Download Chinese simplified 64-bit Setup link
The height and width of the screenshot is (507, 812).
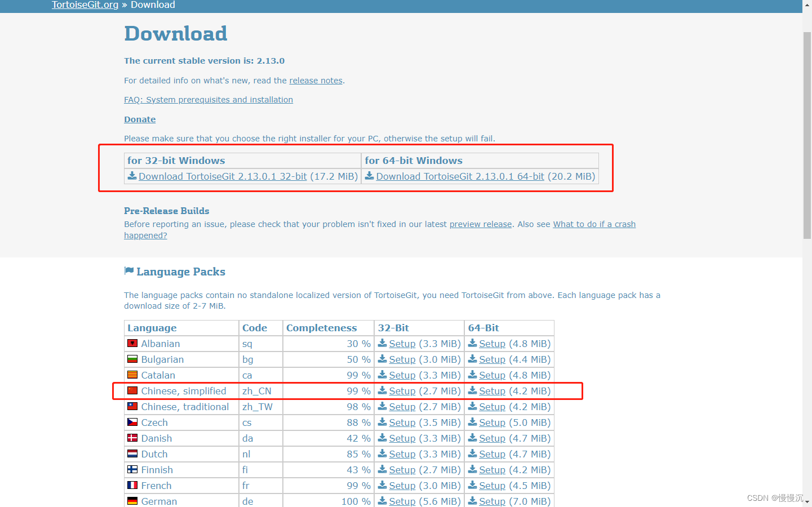[x=492, y=391]
